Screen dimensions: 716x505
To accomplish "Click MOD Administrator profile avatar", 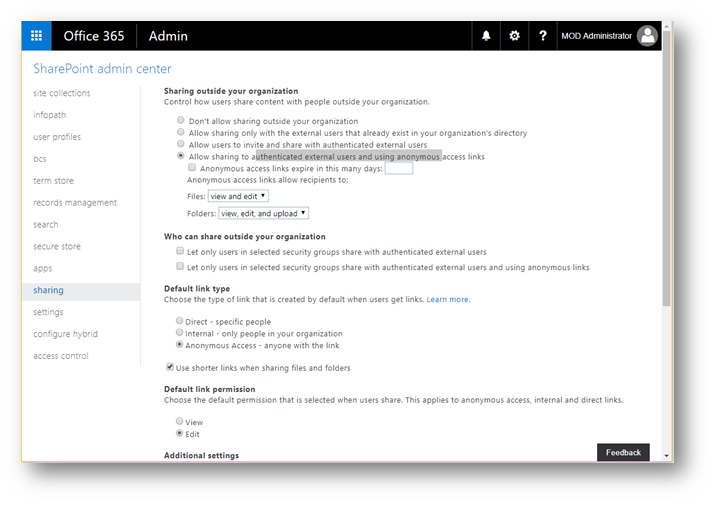I will point(647,36).
